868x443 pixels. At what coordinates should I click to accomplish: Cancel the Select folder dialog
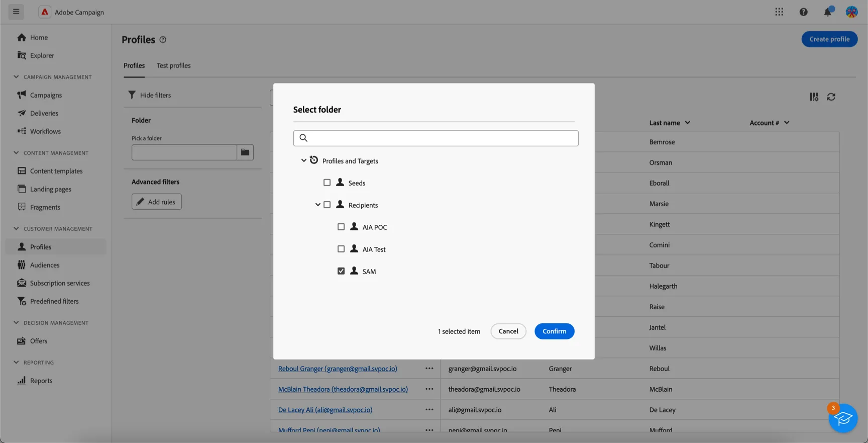click(x=508, y=331)
